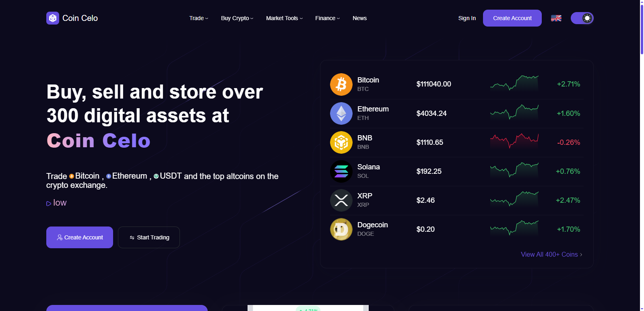Click the USDT icon in the hero text
This screenshot has width=644, height=311.
156,176
